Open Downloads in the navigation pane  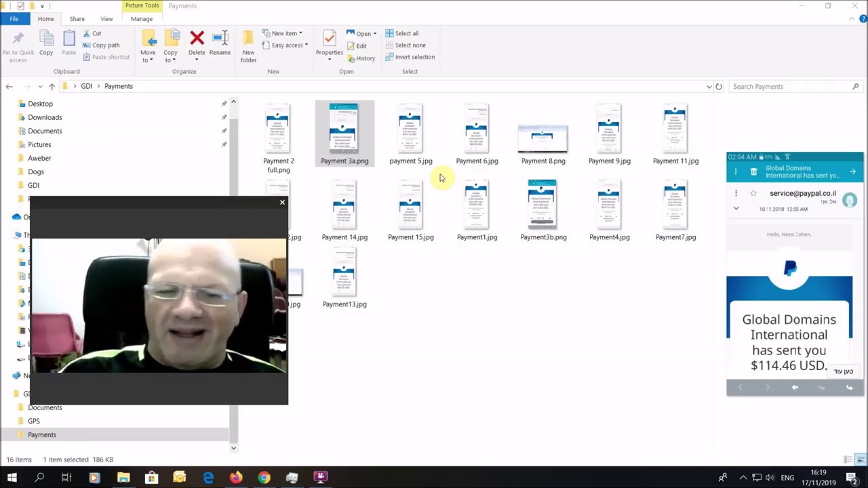point(45,117)
